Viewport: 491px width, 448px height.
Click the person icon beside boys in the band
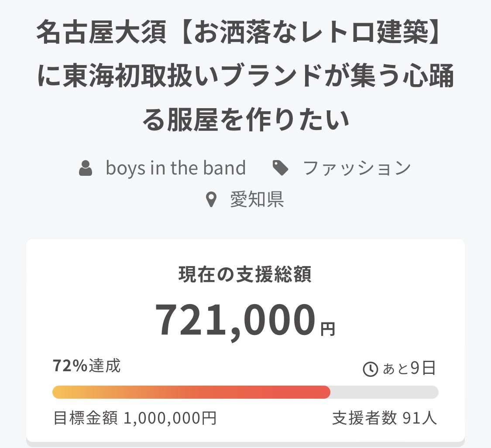(86, 168)
